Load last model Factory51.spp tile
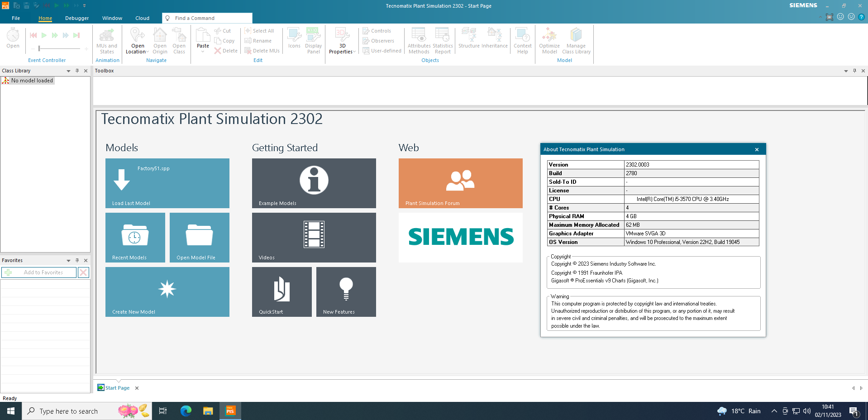The width and height of the screenshot is (868, 420). 167,183
